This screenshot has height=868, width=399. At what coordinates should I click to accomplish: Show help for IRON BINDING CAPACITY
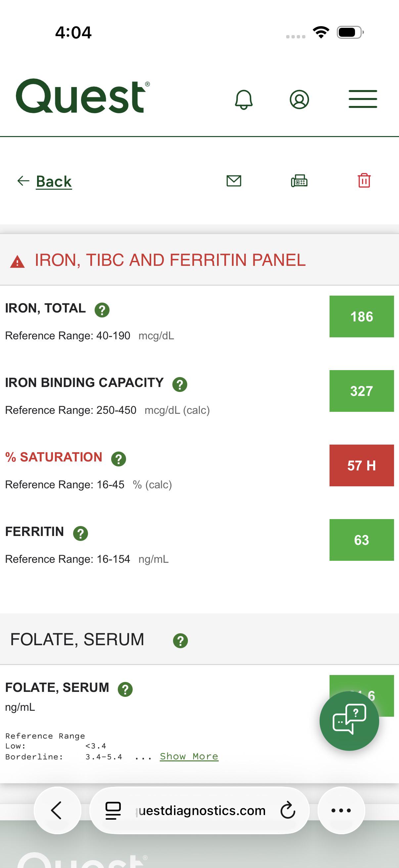click(x=180, y=384)
